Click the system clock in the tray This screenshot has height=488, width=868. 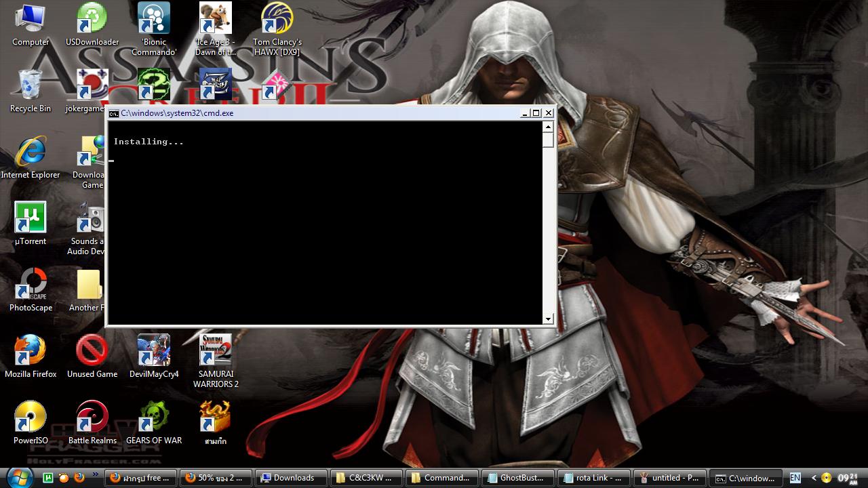pyautogui.click(x=848, y=478)
